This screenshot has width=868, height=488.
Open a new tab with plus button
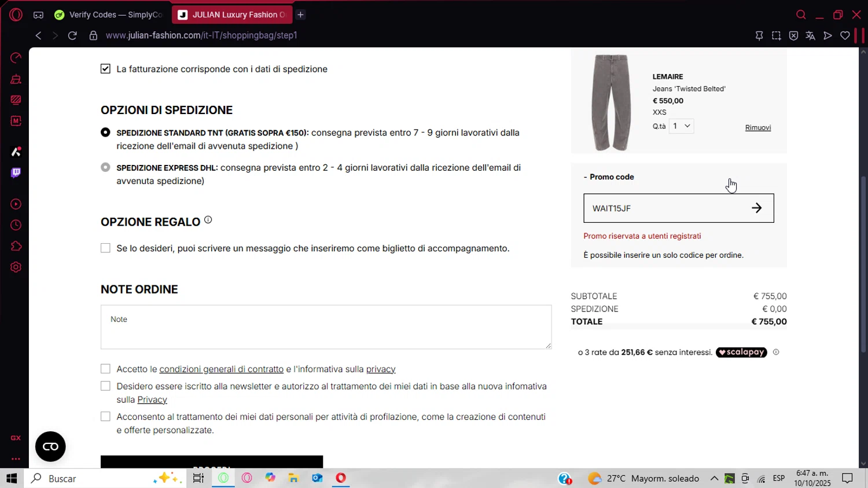pos(300,15)
